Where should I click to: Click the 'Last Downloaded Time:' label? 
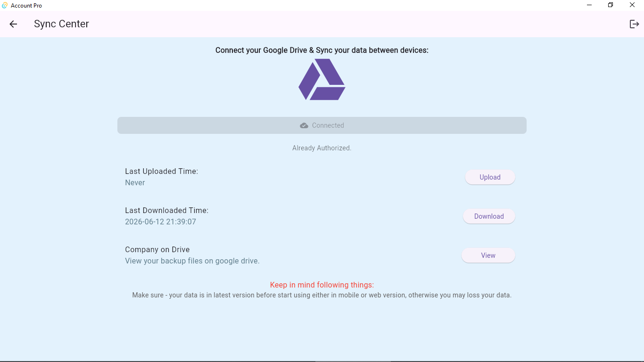coord(167,211)
